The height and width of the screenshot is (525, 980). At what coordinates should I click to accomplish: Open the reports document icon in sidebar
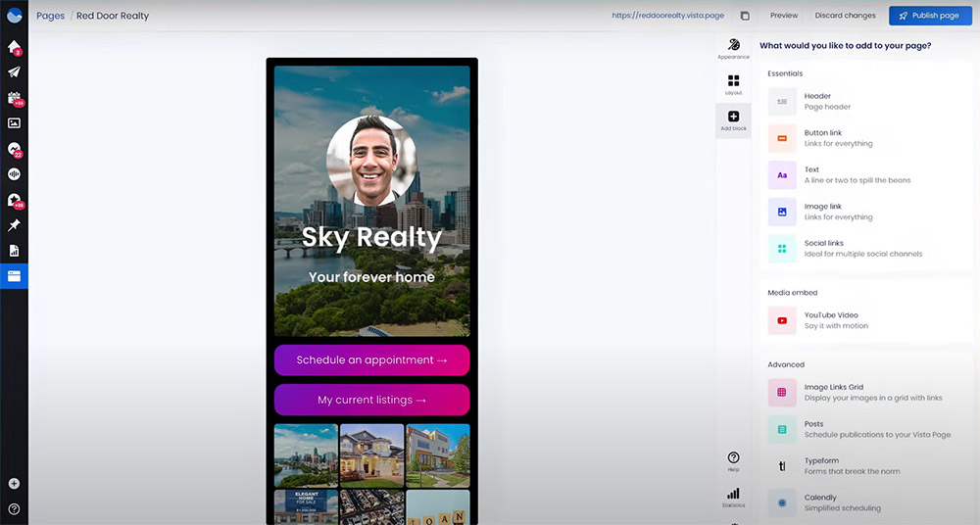coord(14,251)
